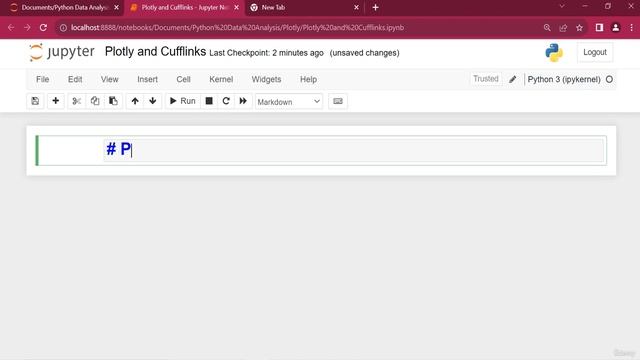Screen dimensions: 640x360
Task: Interrupt the kernel with stop icon
Action: (209, 101)
